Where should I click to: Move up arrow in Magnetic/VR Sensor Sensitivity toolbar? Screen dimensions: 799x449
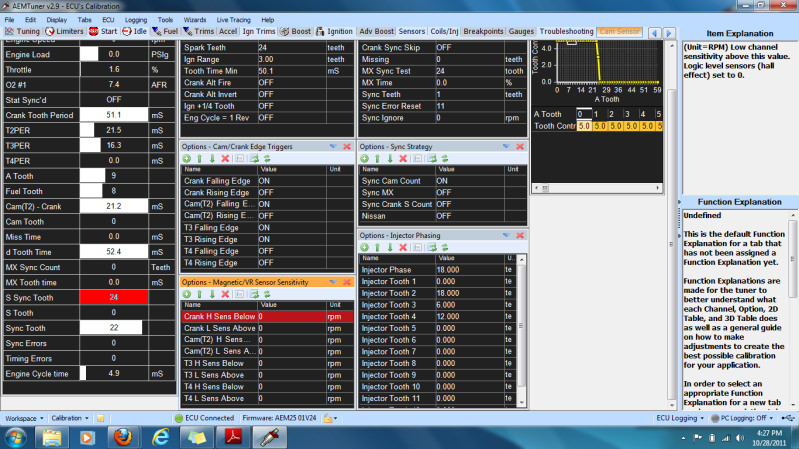pos(199,294)
